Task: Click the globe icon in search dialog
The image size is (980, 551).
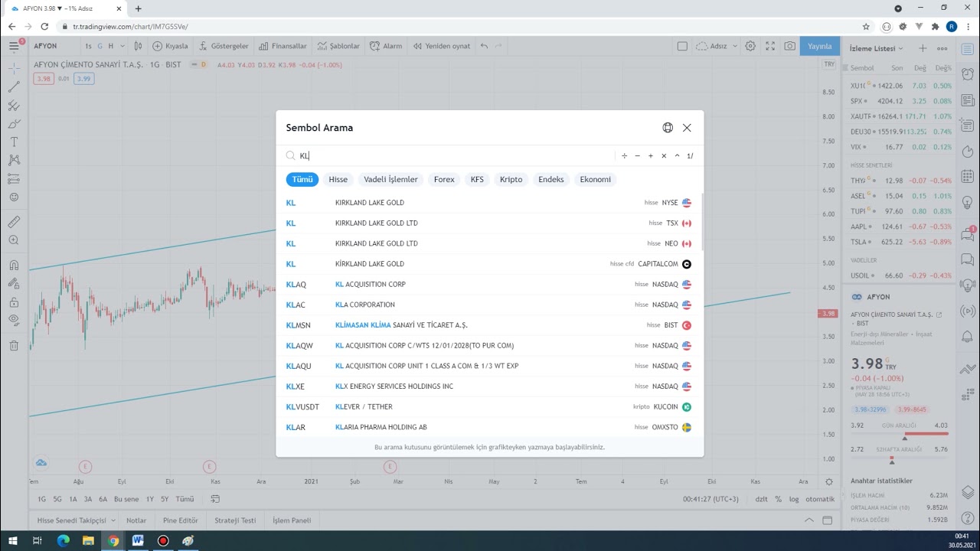Action: point(668,128)
